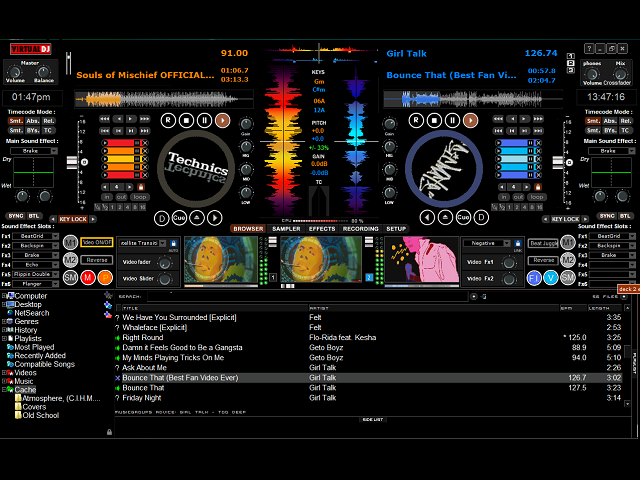Click the Video fader knob
The image size is (640, 480).
click(x=164, y=262)
